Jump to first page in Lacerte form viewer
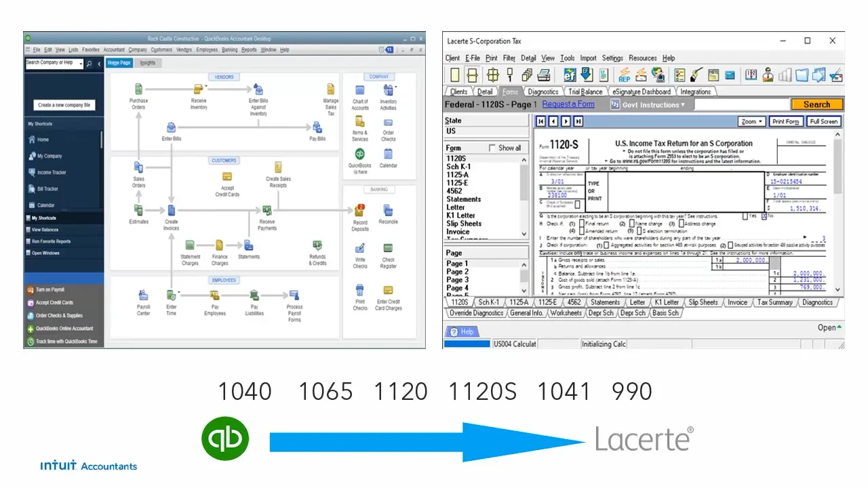 click(x=541, y=121)
